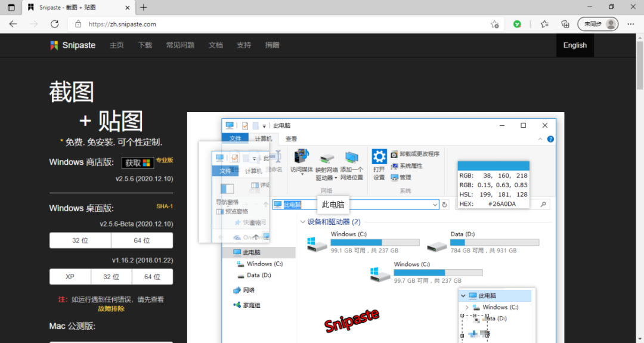644x343 pixels.
Task: Select 网络 in demo navigation pane
Action: pos(243,290)
